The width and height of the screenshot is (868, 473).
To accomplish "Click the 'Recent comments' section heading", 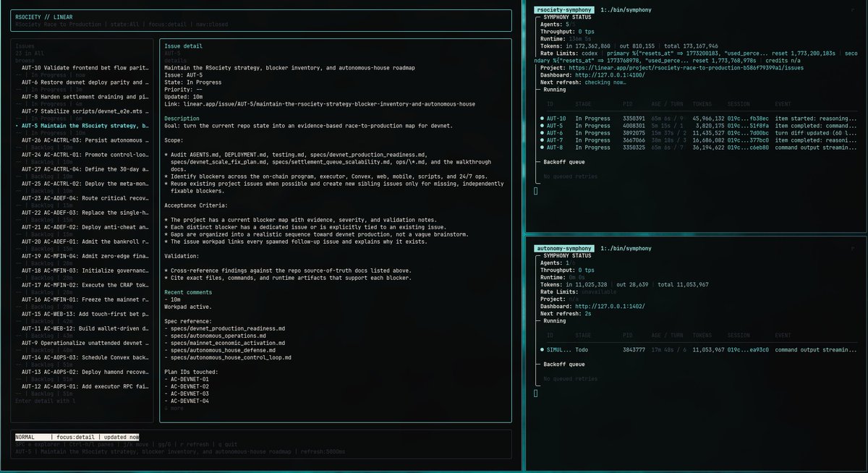I will tap(188, 292).
